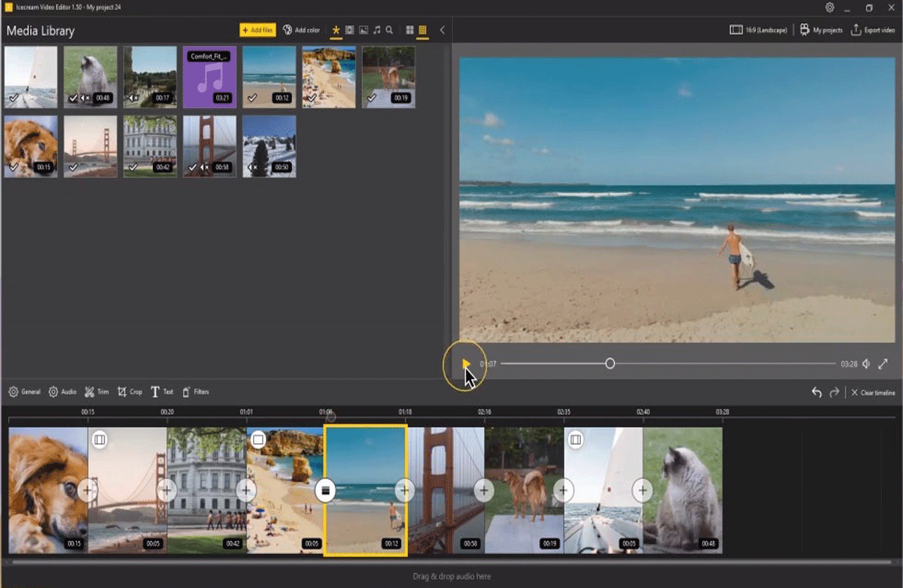Image resolution: width=903 pixels, height=588 pixels.
Task: Open the Filters panel
Action: [x=196, y=392]
